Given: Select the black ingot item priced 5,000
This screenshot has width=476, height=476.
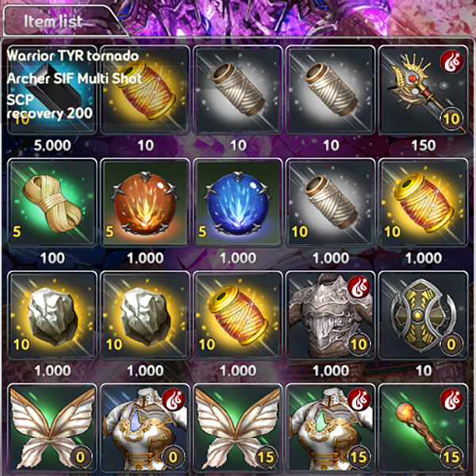Looking at the screenshot, I should 52,90.
